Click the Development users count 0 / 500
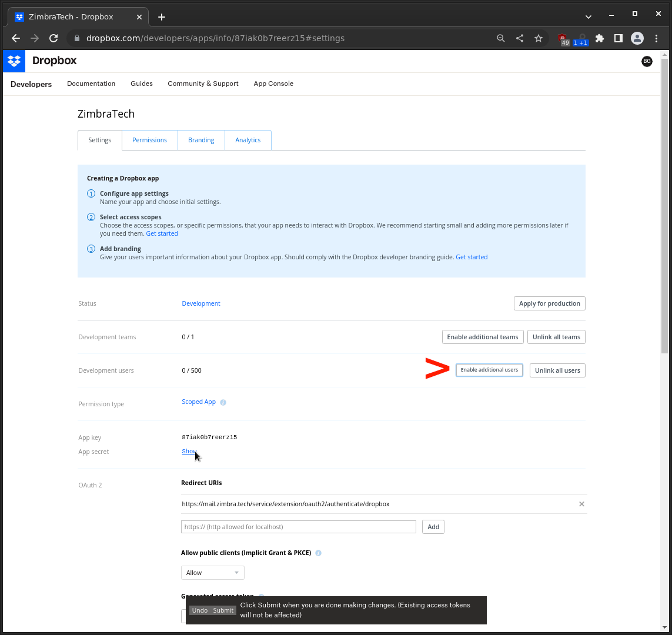 192,370
